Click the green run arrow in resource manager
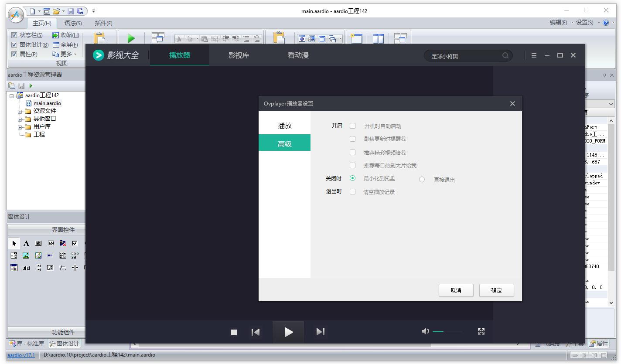 coord(31,86)
